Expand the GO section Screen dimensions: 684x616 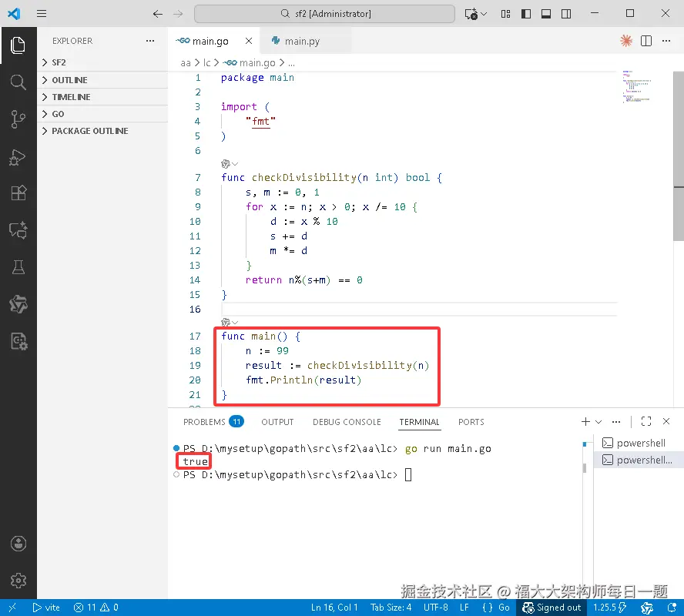click(102, 114)
